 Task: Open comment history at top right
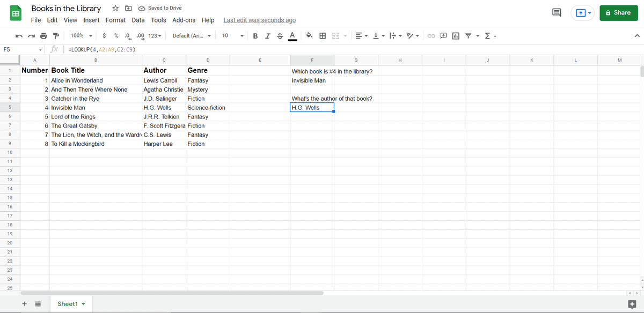(556, 13)
